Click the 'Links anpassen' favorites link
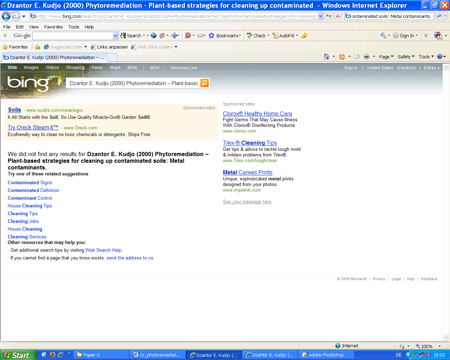 click(x=109, y=47)
